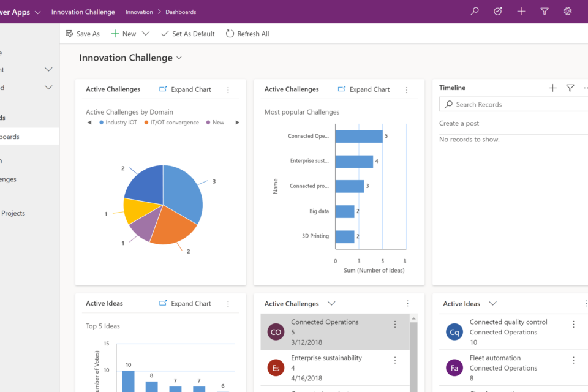Open the dropdown arrow next to New

(x=146, y=34)
